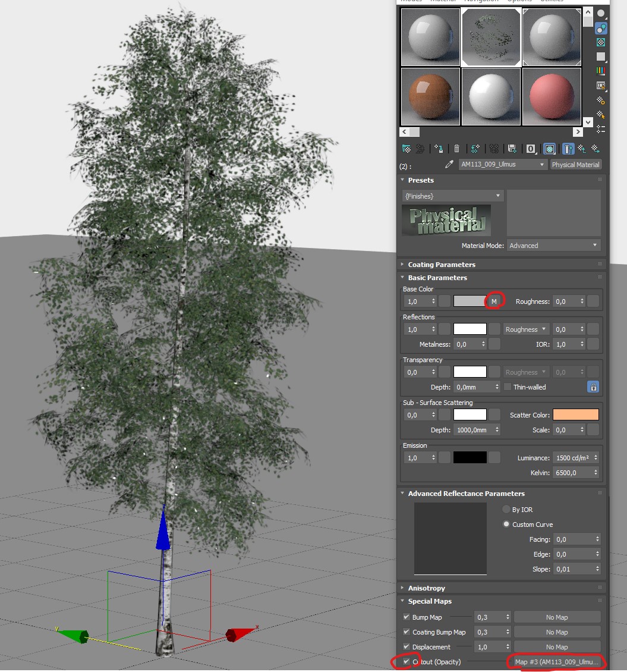Toggle the Displacement checkbox
Screen dimensions: 627x672
[x=406, y=646]
